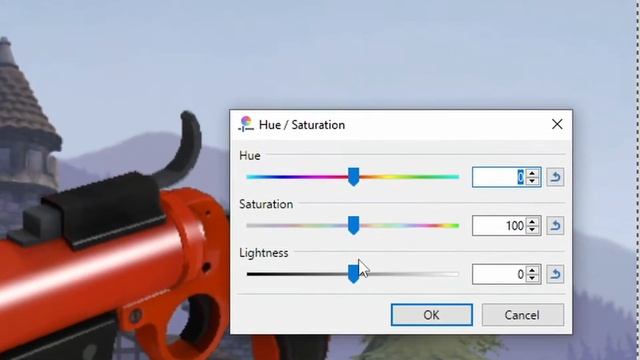Viewport: 640px width, 360px height.
Task: Increase the Hue value with the up arrow
Action: point(532,173)
